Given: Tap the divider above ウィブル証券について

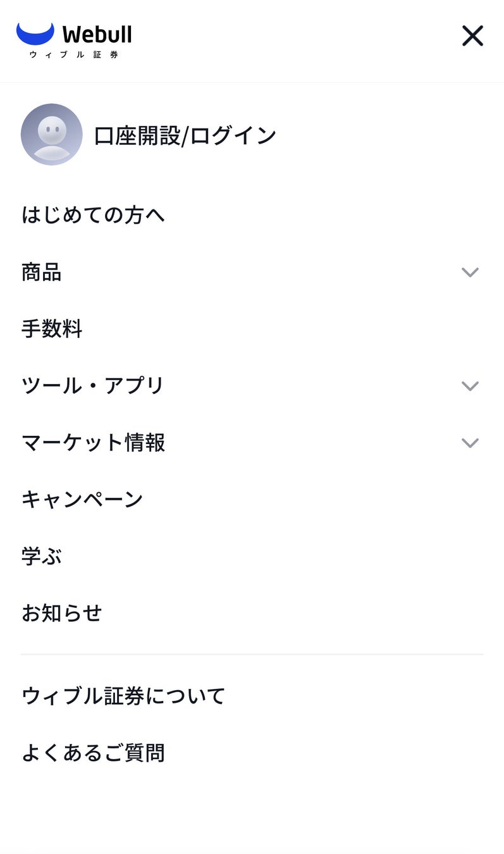Looking at the screenshot, I should coord(252,654).
